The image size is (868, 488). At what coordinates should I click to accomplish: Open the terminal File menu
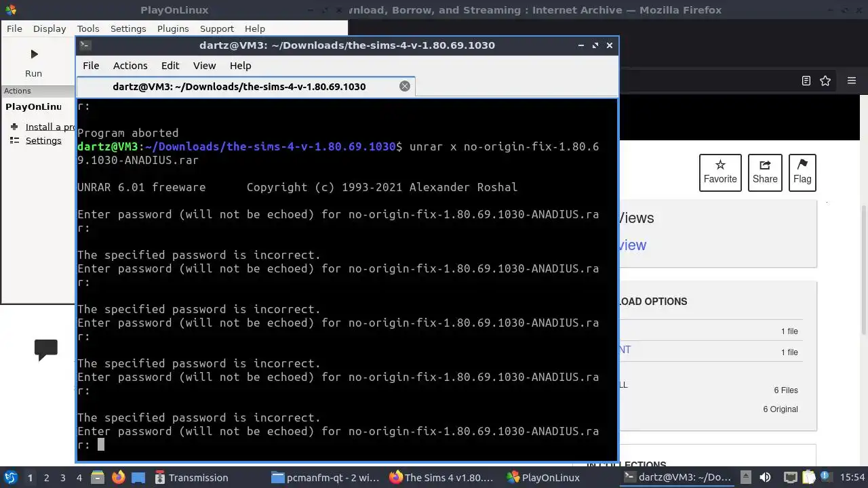click(x=91, y=66)
